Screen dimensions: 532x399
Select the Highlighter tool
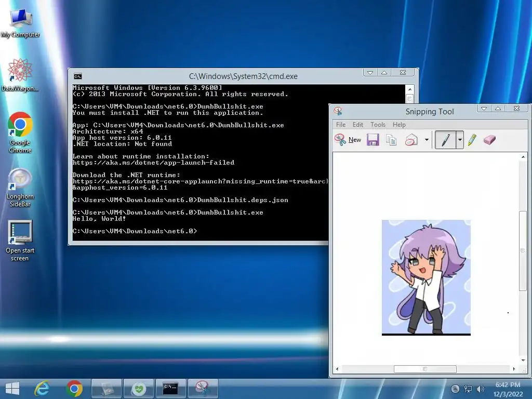point(472,139)
